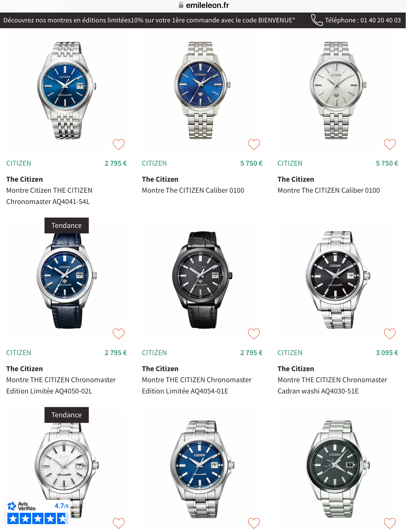Add the white Caliber 0100 watch to wishlist

tap(390, 144)
